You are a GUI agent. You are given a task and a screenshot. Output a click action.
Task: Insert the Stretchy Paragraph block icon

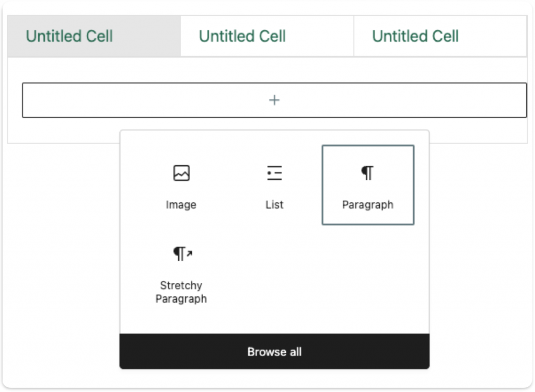(182, 253)
